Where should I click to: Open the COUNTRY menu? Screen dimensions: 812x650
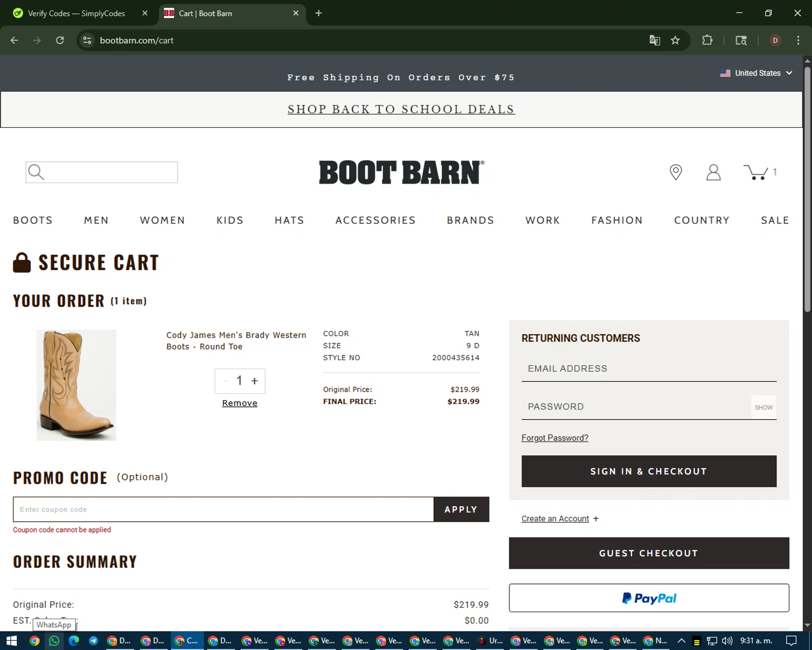702,220
